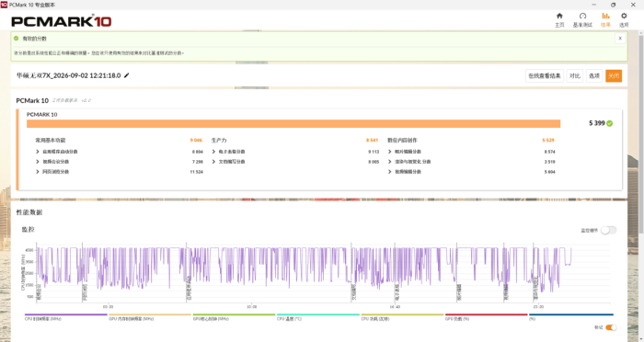Screen dimensions: 644x342
Task: Open the Options (选项) gear icon in header
Action: [x=624, y=16]
